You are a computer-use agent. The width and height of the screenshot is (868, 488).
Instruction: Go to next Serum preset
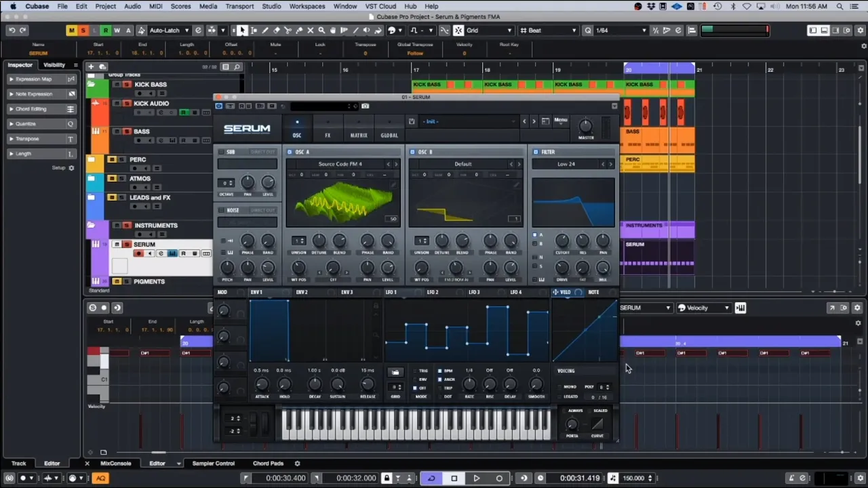pos(534,121)
